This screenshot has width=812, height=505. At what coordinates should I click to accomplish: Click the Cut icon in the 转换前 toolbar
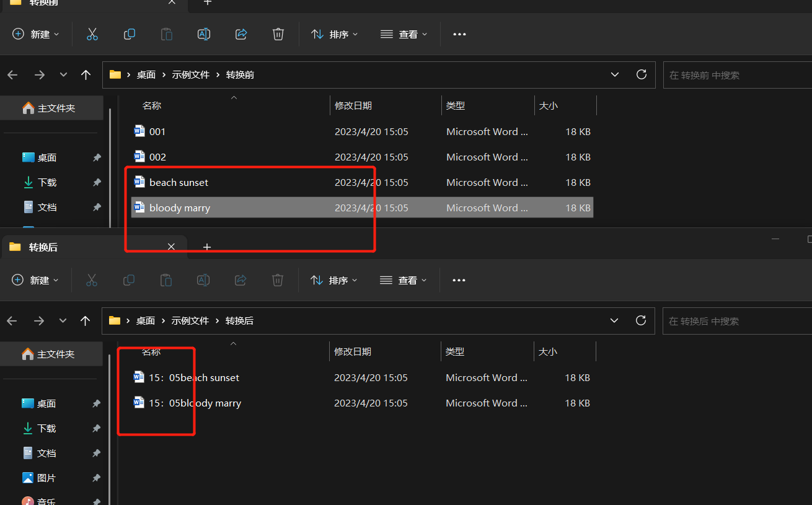click(x=92, y=34)
